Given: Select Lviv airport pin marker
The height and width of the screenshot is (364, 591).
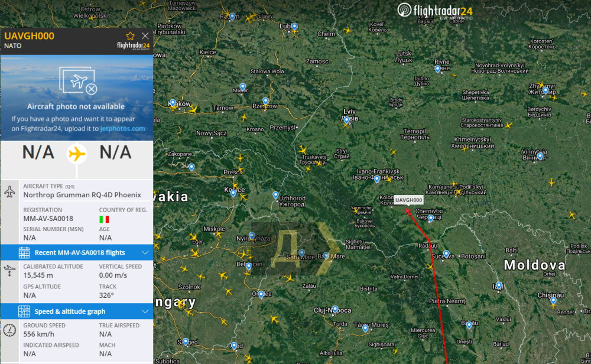Looking at the screenshot, I should [x=346, y=121].
